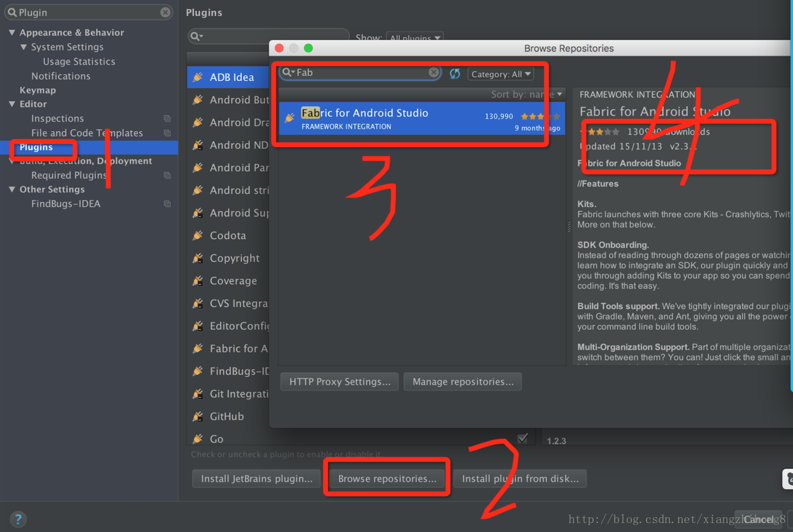
Task: Click the 1.2.3 version label
Action: [x=556, y=441]
